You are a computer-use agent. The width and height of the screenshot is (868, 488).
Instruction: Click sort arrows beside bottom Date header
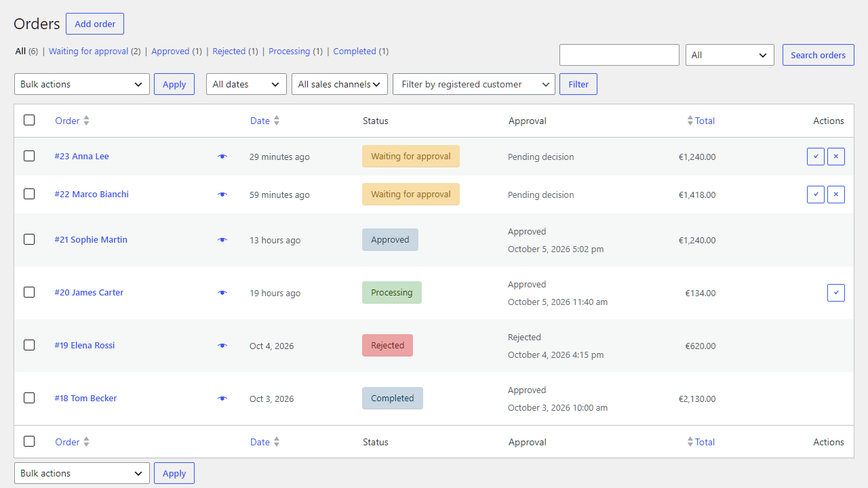click(277, 442)
